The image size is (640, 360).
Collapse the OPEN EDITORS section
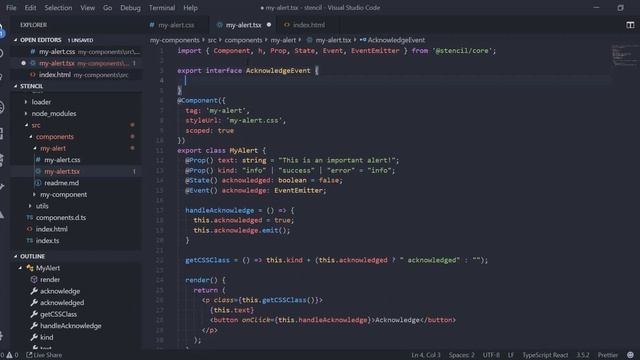click(16, 40)
